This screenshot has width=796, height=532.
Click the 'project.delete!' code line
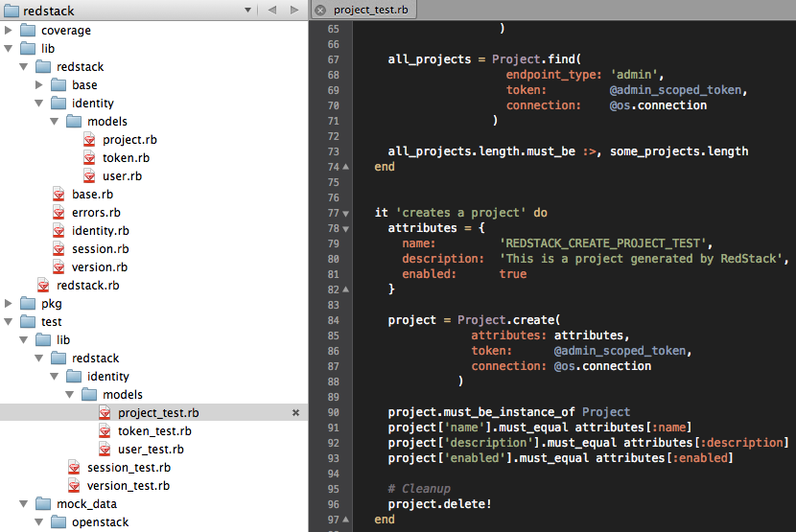pyautogui.click(x=439, y=504)
